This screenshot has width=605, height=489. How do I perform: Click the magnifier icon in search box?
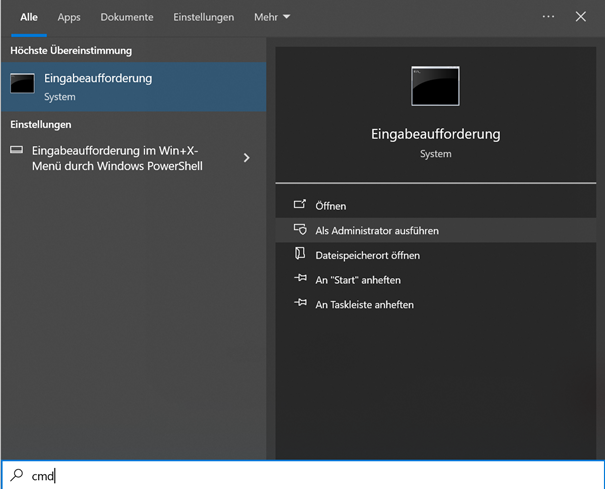[17, 475]
